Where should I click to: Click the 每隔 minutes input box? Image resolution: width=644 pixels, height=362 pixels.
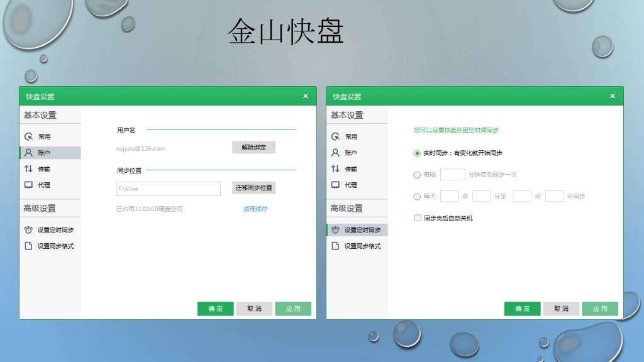click(453, 175)
